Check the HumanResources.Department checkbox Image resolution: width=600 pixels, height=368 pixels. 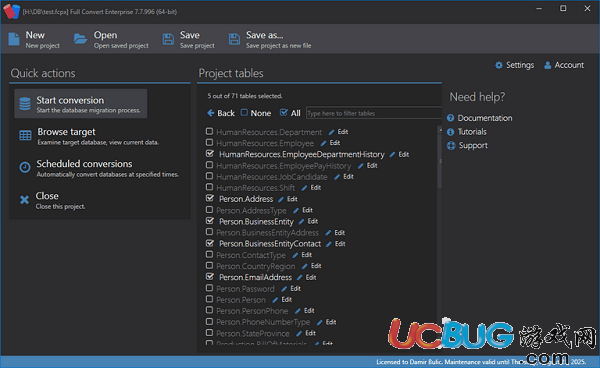pos(209,131)
